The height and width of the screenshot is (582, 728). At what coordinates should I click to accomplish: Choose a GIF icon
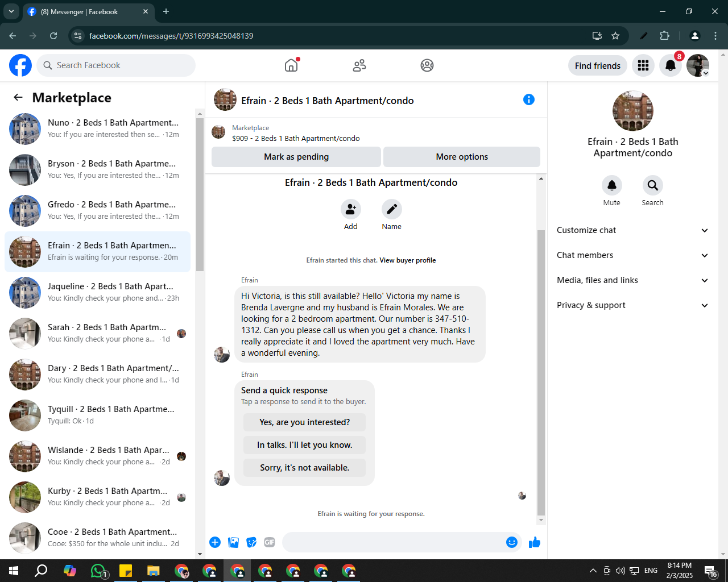click(x=270, y=542)
